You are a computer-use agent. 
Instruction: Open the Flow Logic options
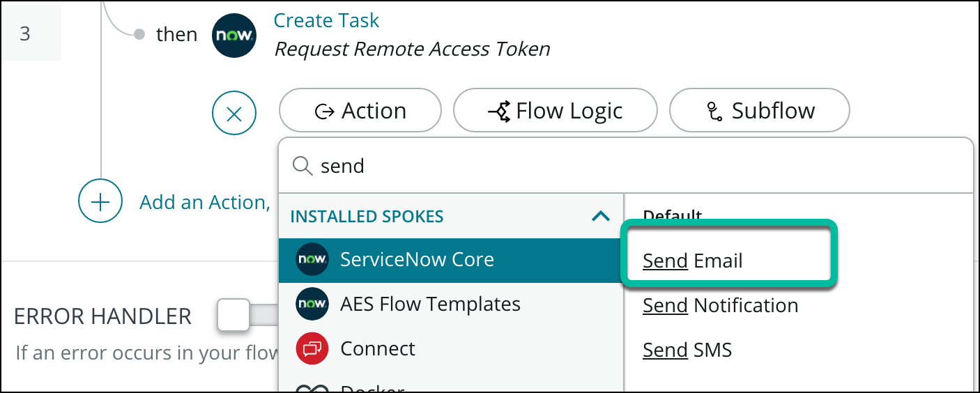(555, 111)
